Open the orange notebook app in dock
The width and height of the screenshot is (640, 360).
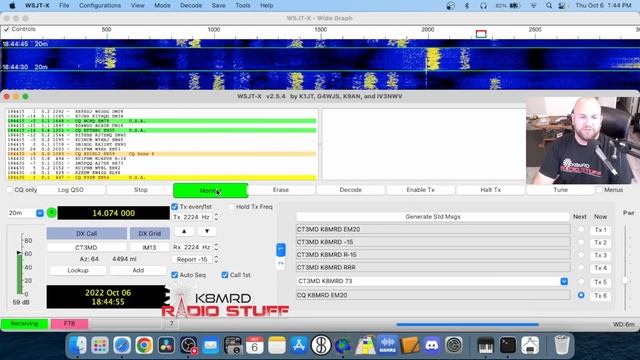410,345
